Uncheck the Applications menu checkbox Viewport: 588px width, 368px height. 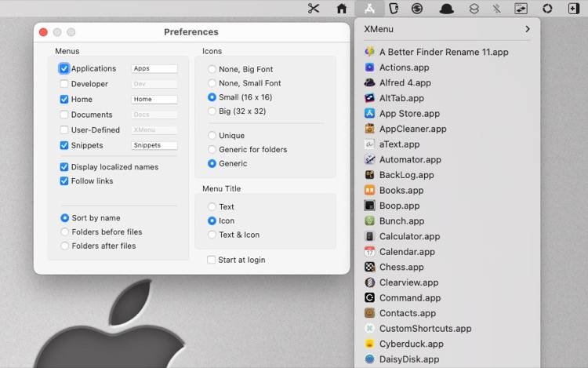64,68
